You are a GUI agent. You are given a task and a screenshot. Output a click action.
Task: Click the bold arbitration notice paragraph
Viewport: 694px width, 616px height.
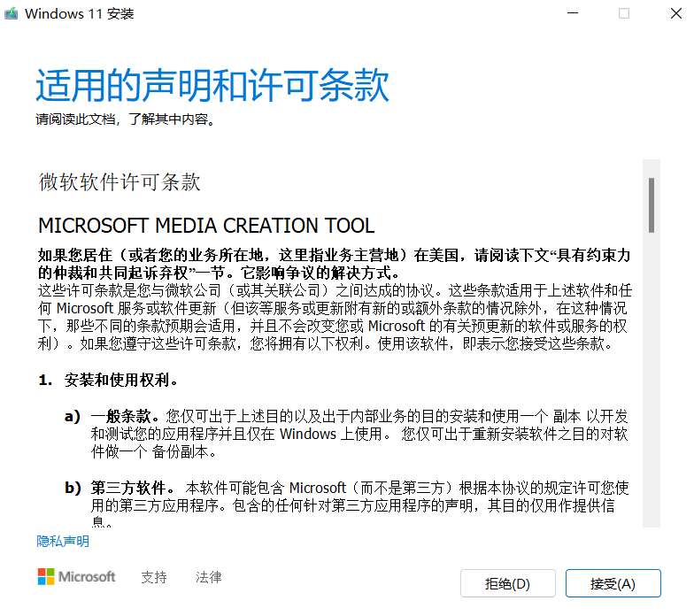(335, 264)
